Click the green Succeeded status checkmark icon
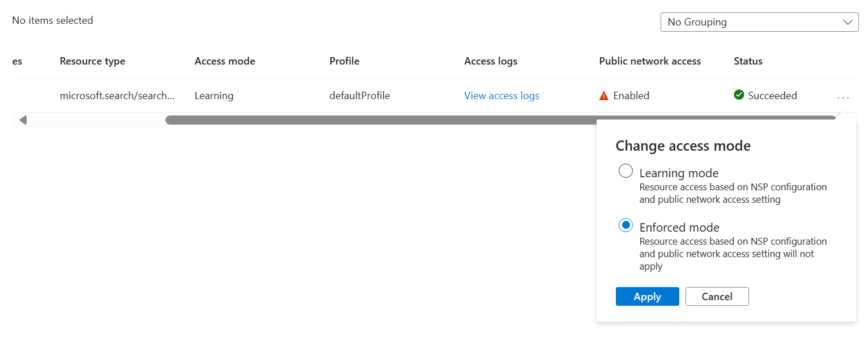Screen dimensions: 868x346 click(x=739, y=95)
